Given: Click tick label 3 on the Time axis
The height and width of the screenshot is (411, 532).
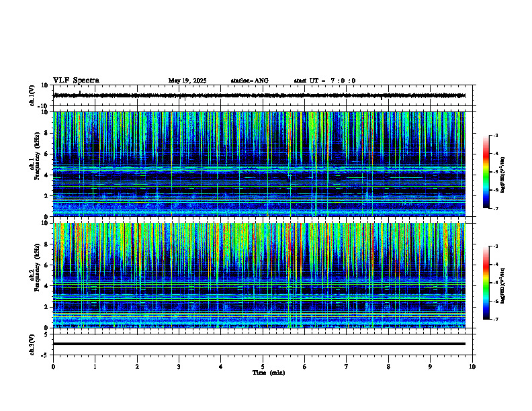Looking at the screenshot, I should coord(179,367).
